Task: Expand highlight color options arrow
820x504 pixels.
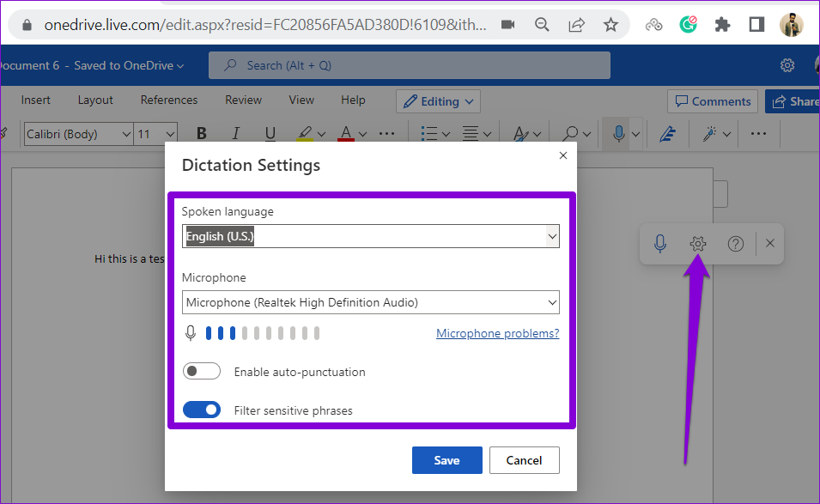Action: tap(322, 134)
